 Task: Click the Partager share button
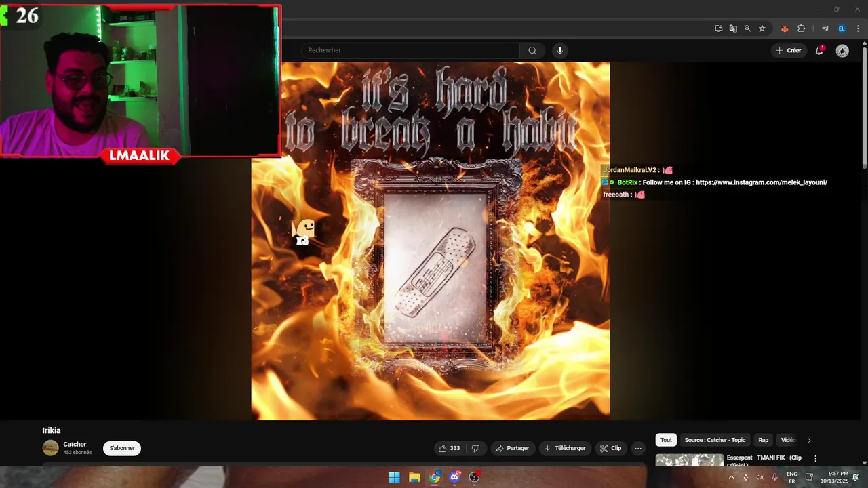pyautogui.click(x=512, y=448)
